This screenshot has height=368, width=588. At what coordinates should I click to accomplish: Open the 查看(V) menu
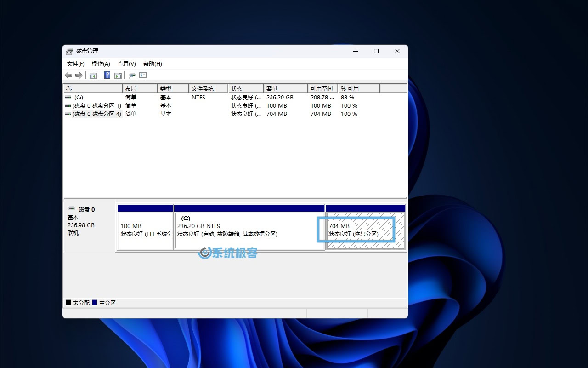(126, 64)
